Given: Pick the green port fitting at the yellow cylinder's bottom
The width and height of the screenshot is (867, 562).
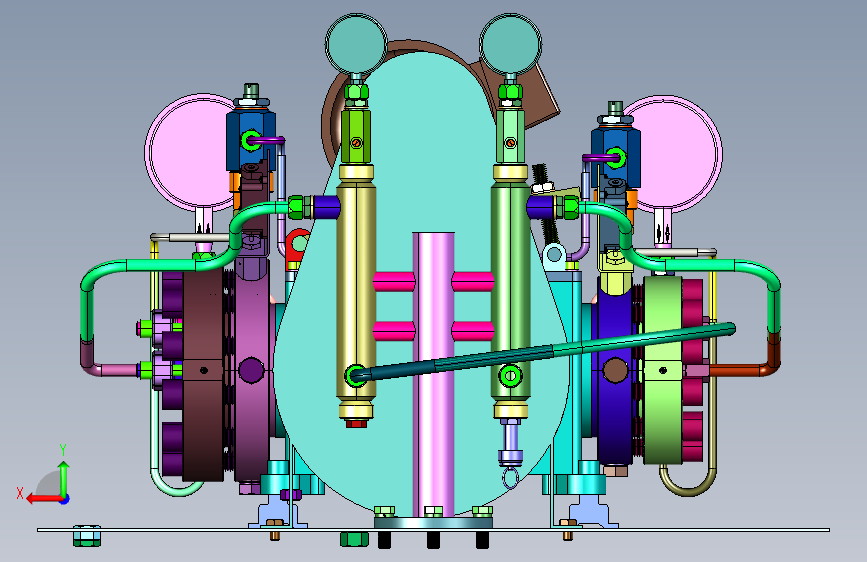Looking at the screenshot, I should point(355,375).
